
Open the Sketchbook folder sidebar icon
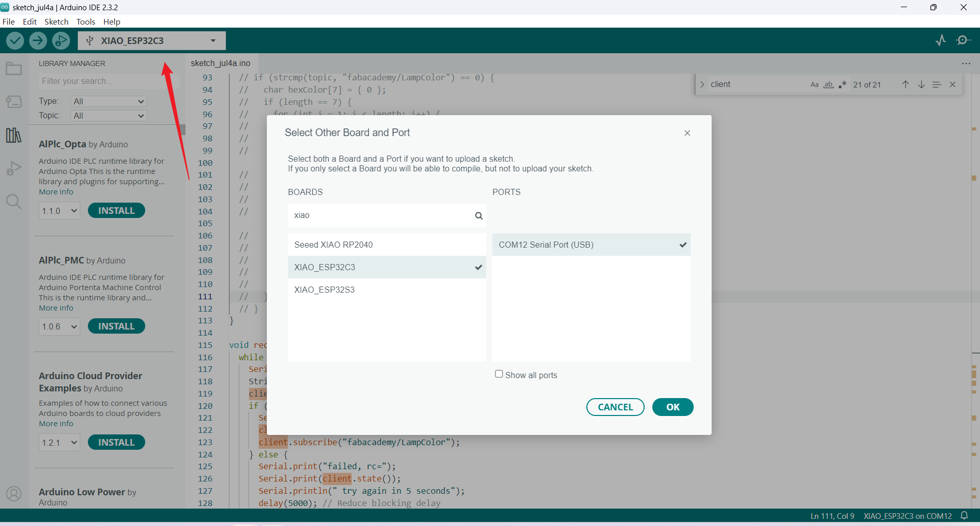tap(14, 69)
